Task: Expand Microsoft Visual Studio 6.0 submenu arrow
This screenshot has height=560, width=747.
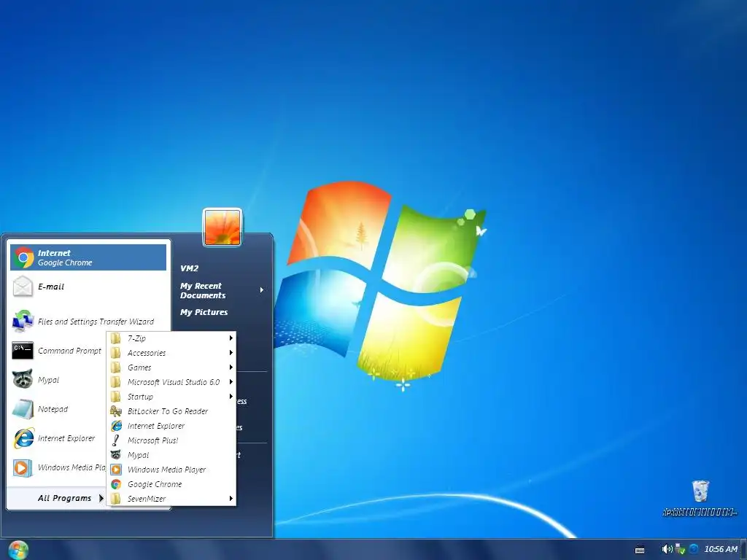Action: pyautogui.click(x=231, y=382)
